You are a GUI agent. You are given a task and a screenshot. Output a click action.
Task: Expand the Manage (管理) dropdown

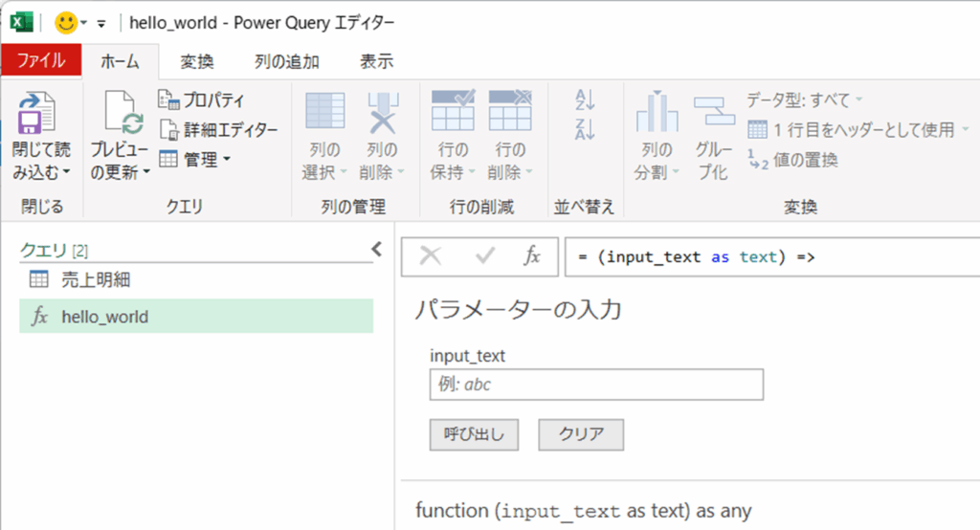click(196, 160)
